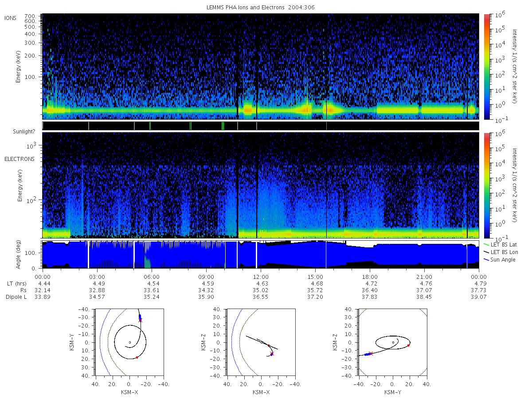Open the KSM-Y vs KSM-Z orbit plot
The image size is (532, 399).
(392, 342)
